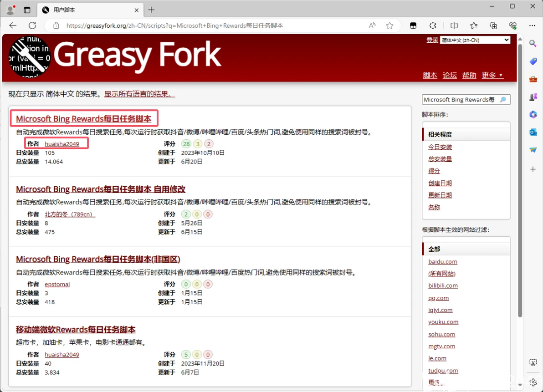The image size is (543, 392).
Task: Open tab actions menu icon
Action: 27,10
